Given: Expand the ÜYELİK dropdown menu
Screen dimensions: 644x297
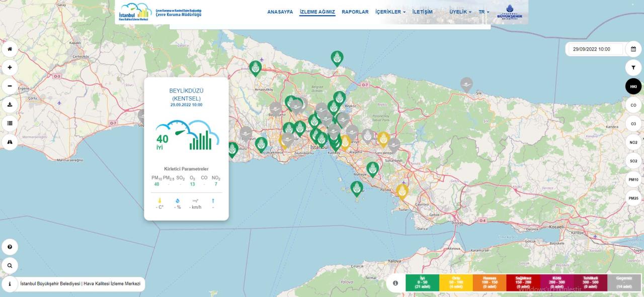Looking at the screenshot, I should coord(460,12).
